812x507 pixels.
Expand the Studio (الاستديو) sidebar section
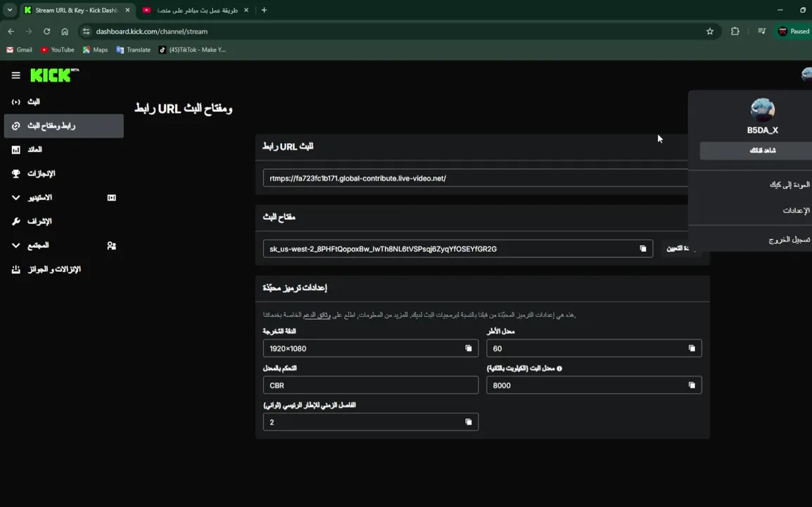pyautogui.click(x=16, y=198)
